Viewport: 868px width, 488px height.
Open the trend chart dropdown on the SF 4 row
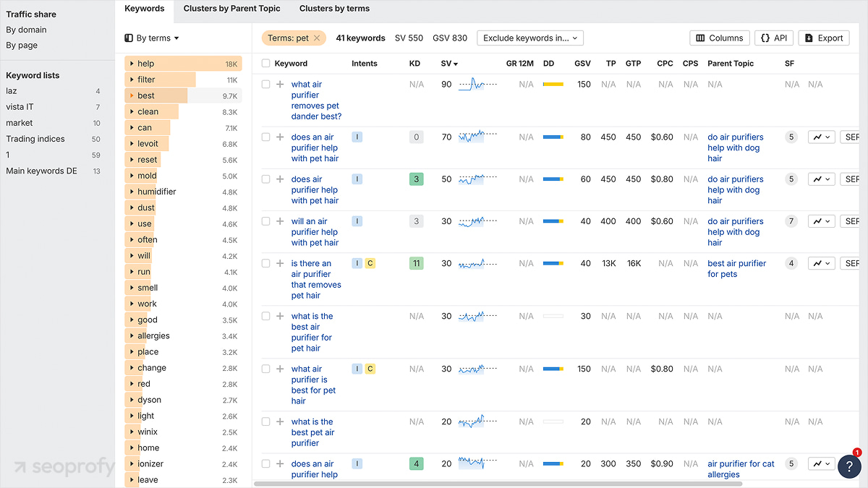tap(822, 263)
